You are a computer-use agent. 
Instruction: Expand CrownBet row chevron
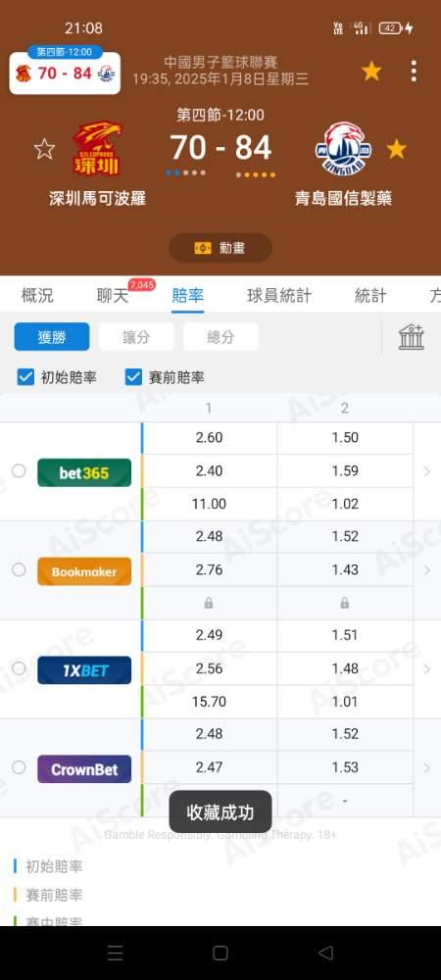(427, 767)
